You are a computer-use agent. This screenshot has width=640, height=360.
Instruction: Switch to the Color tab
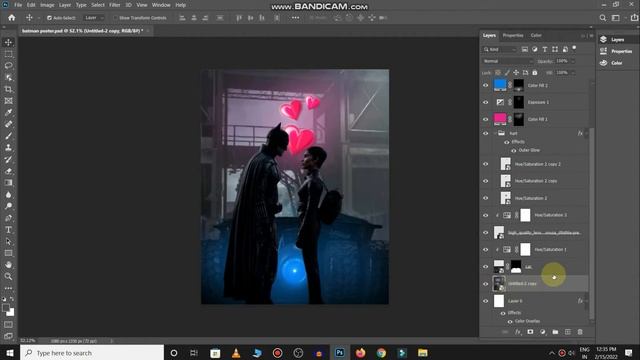(536, 36)
